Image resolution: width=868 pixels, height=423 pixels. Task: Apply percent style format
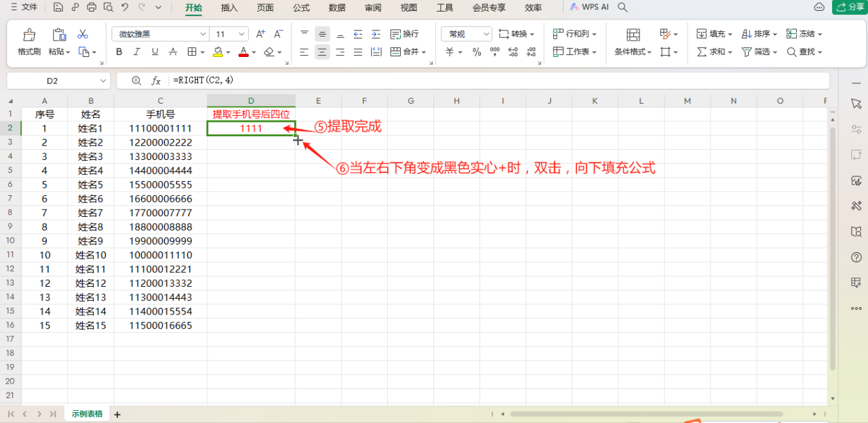coord(477,52)
